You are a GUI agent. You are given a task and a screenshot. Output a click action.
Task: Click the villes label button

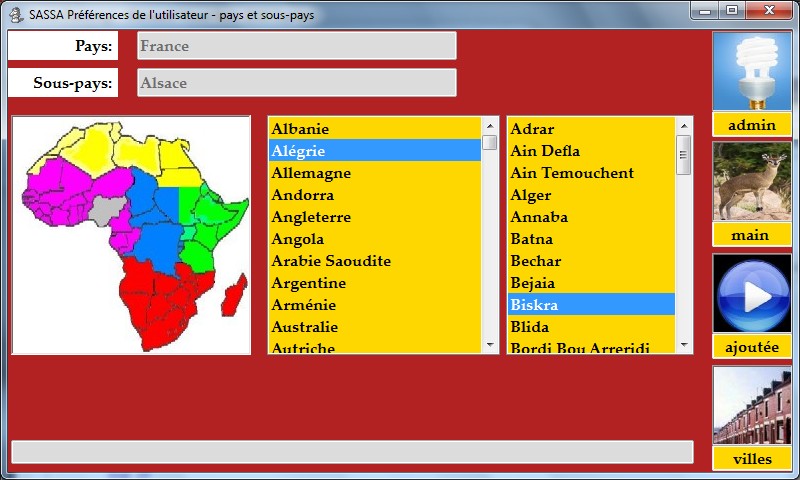(752, 459)
